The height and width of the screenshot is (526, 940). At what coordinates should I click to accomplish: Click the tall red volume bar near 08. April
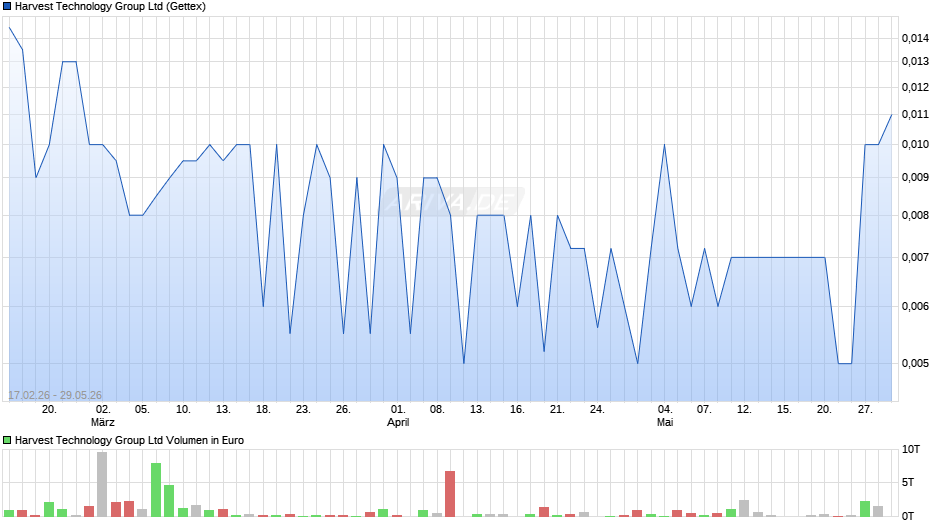[450, 494]
